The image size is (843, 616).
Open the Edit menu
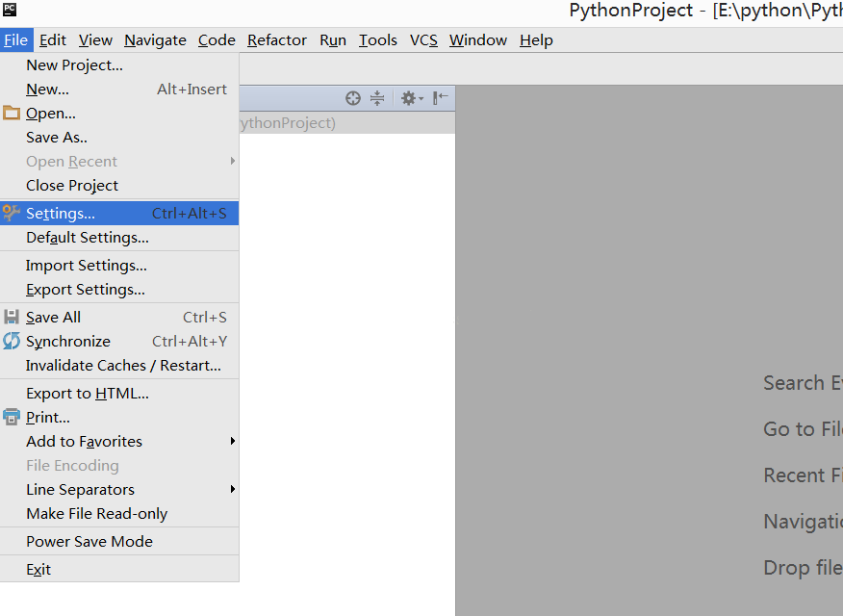[x=53, y=40]
